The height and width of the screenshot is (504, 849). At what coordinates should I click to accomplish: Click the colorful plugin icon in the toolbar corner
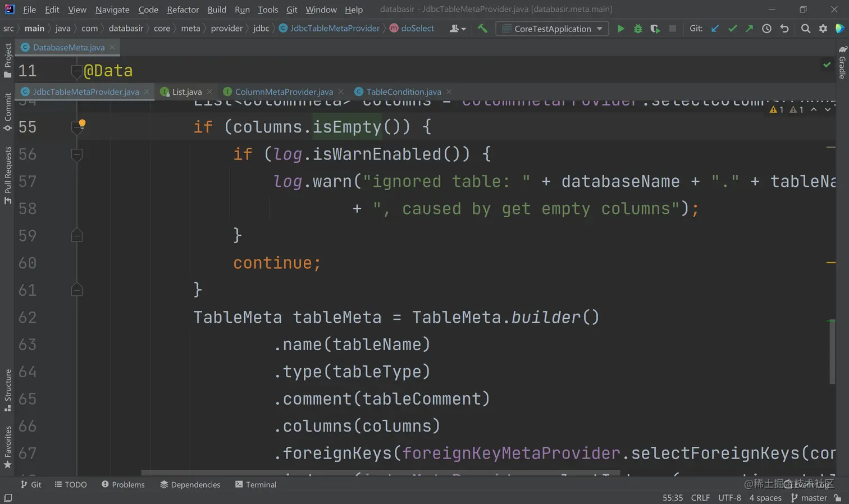click(x=840, y=29)
